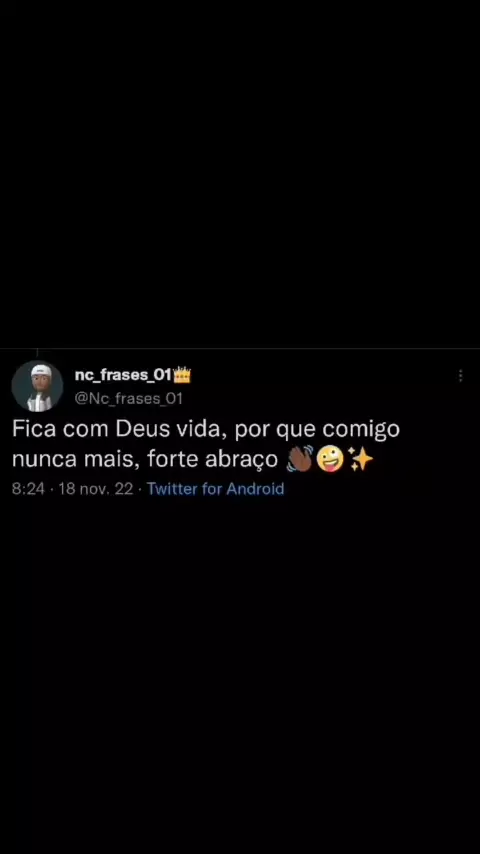The height and width of the screenshot is (854, 480).
Task: Click the 8:24 timestamp
Action: (x=28, y=489)
